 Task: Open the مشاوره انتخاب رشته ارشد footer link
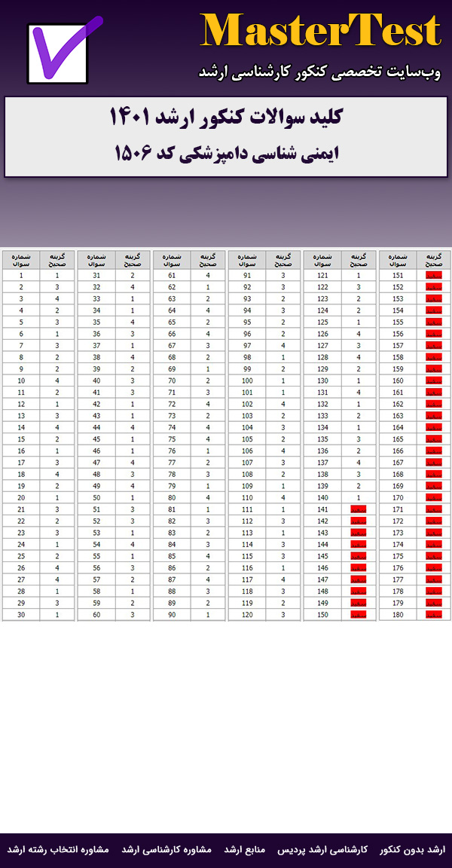[59, 850]
